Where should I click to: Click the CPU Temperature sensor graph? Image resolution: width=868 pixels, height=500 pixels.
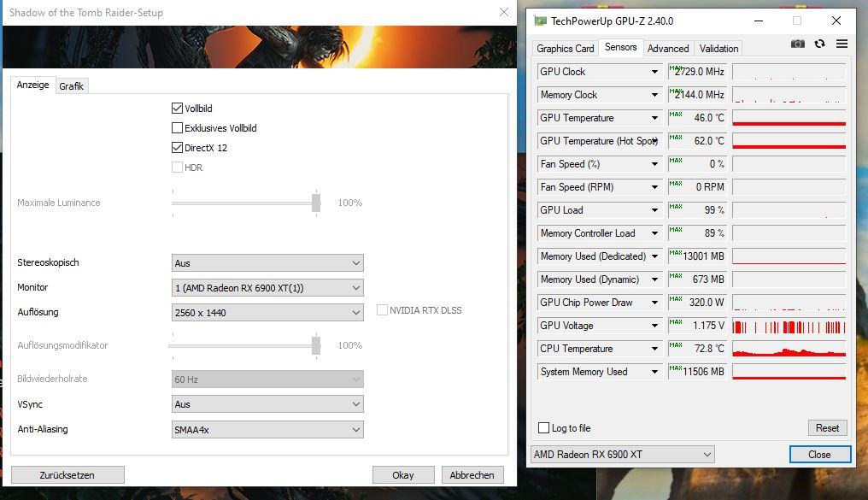[x=789, y=349]
